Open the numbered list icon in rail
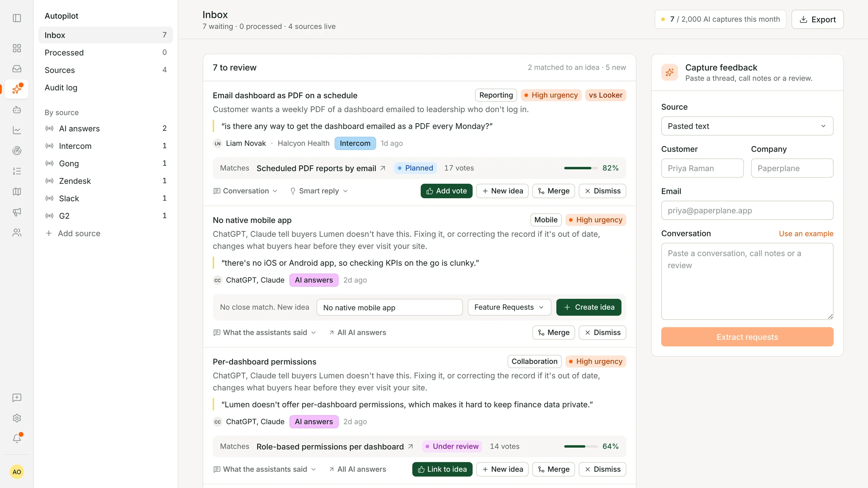This screenshot has height=488, width=868. 17,171
